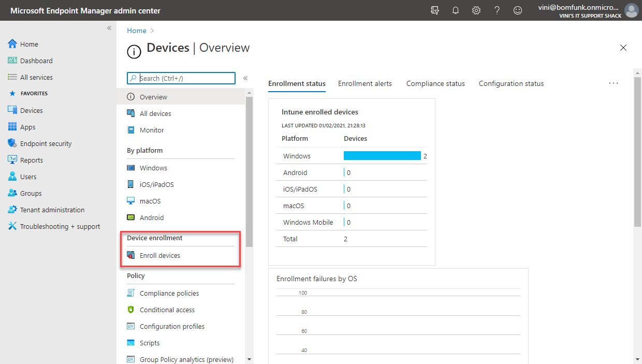The width and height of the screenshot is (642, 364).
Task: Close the Devices Overview blade
Action: coord(623,48)
